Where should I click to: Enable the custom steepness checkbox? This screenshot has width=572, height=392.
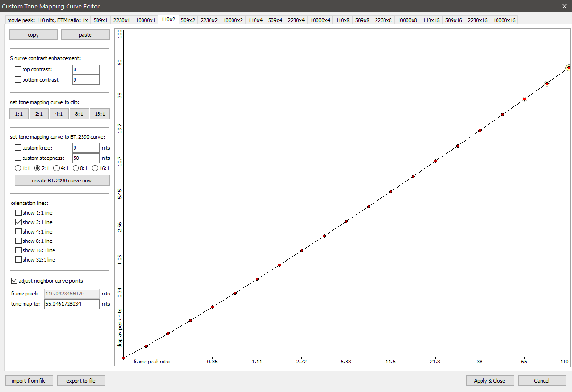[18, 158]
